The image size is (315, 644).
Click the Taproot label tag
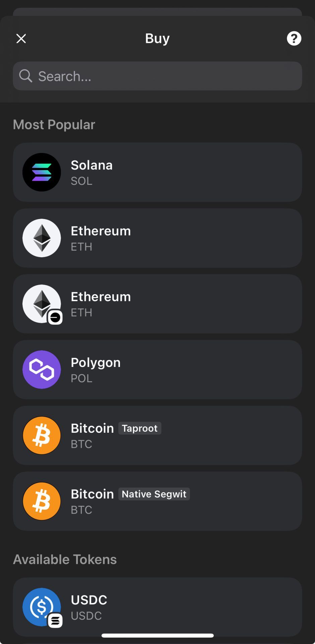pyautogui.click(x=140, y=428)
